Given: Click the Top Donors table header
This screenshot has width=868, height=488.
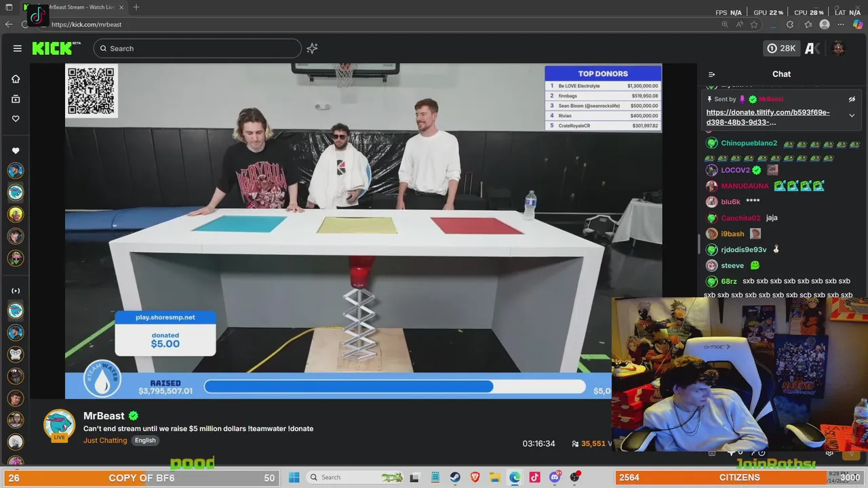Looking at the screenshot, I should (x=603, y=73).
